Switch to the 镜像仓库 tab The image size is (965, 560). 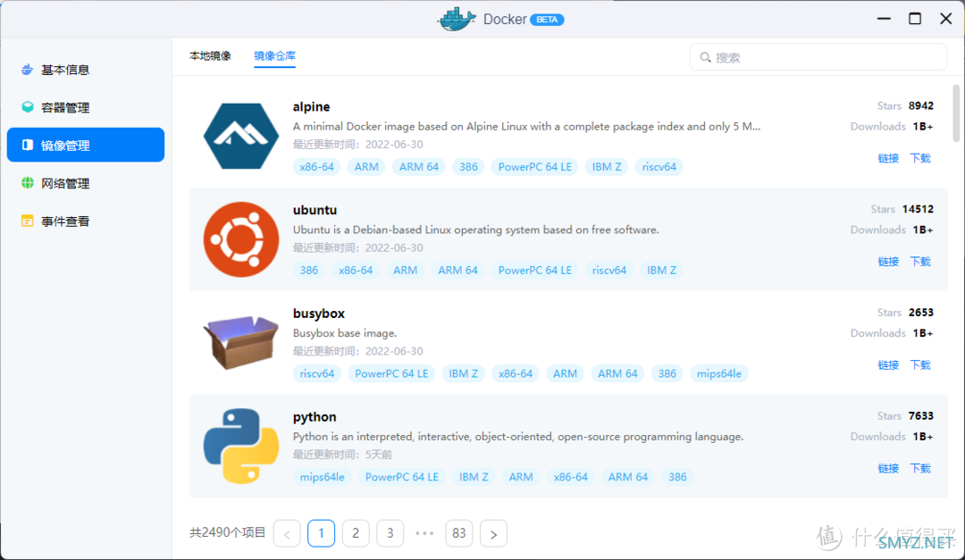click(274, 56)
